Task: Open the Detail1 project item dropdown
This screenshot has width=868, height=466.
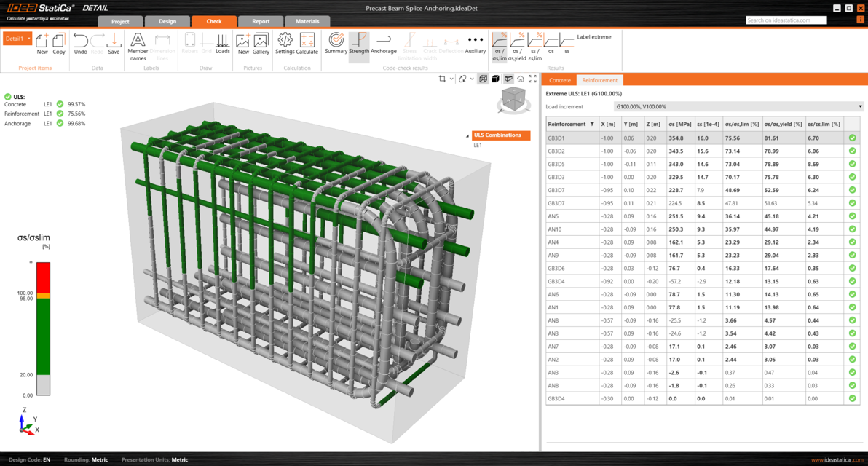Action: tap(29, 39)
